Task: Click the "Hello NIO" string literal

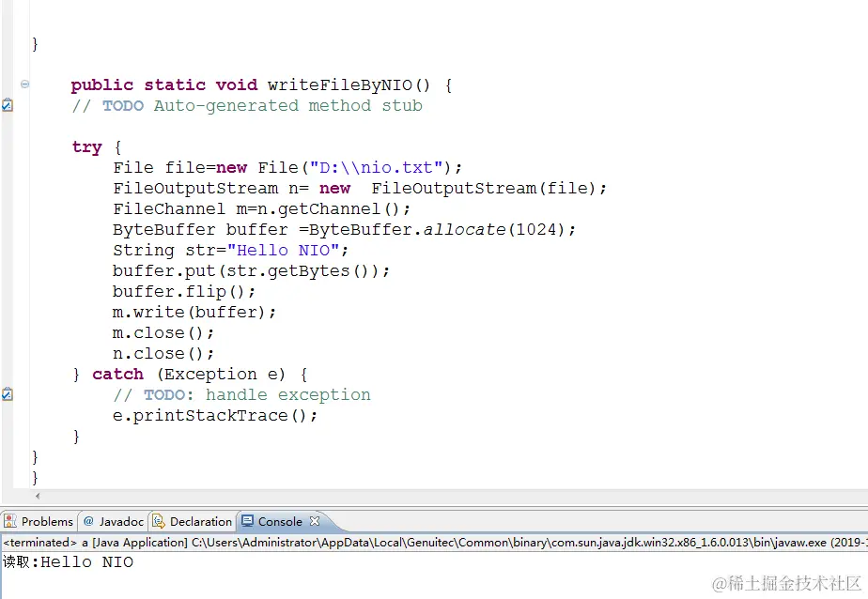Action: click(283, 251)
